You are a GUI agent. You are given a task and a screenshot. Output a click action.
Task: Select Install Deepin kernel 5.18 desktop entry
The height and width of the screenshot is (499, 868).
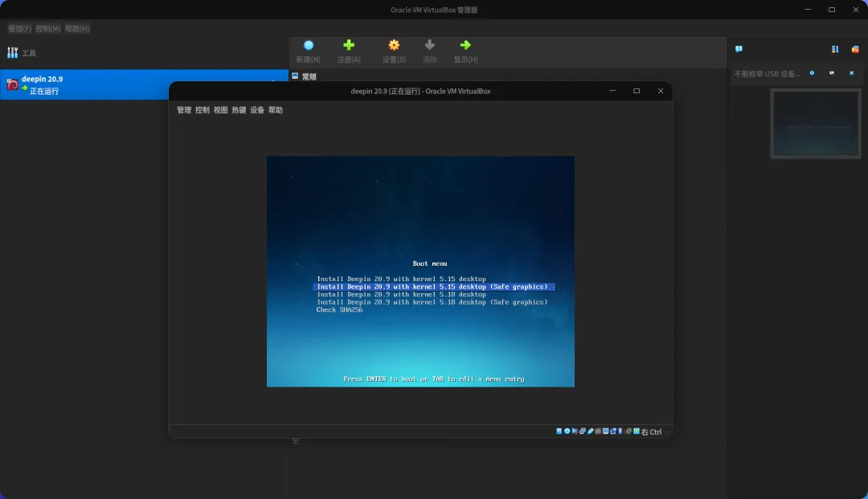(401, 294)
